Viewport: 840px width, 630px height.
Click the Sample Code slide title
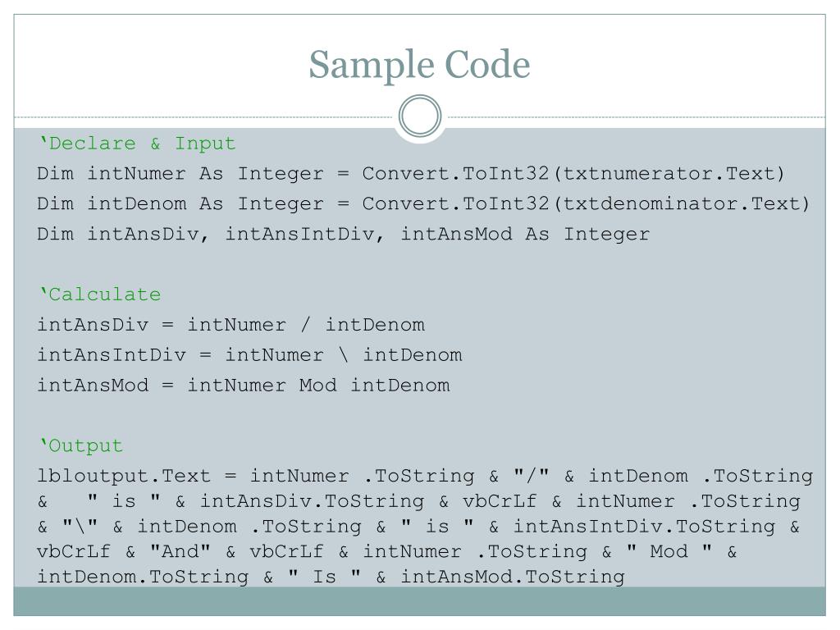419,65
